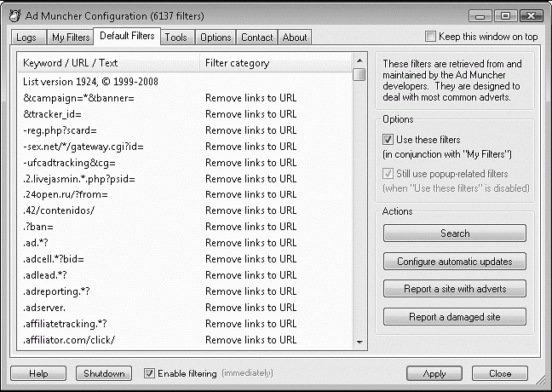Select the -ufcadtracking&cg= filter row

pyautogui.click(x=185, y=163)
